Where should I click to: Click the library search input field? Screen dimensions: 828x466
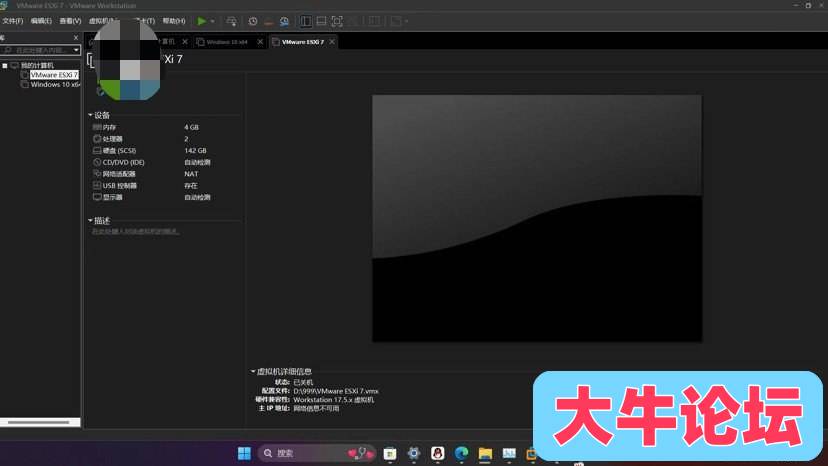click(x=37, y=50)
